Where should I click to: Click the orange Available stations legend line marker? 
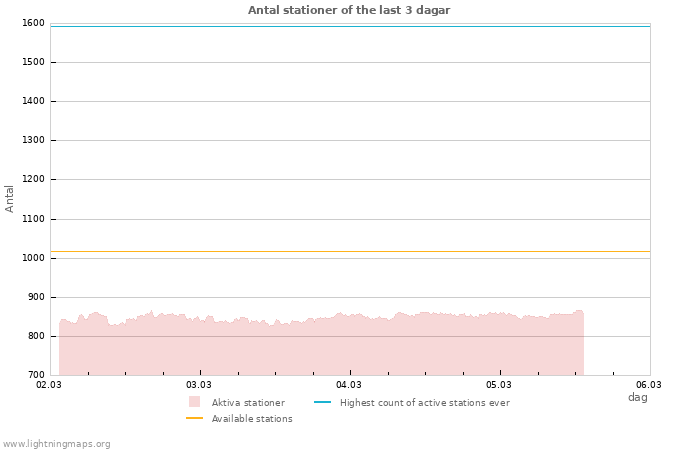(x=194, y=418)
